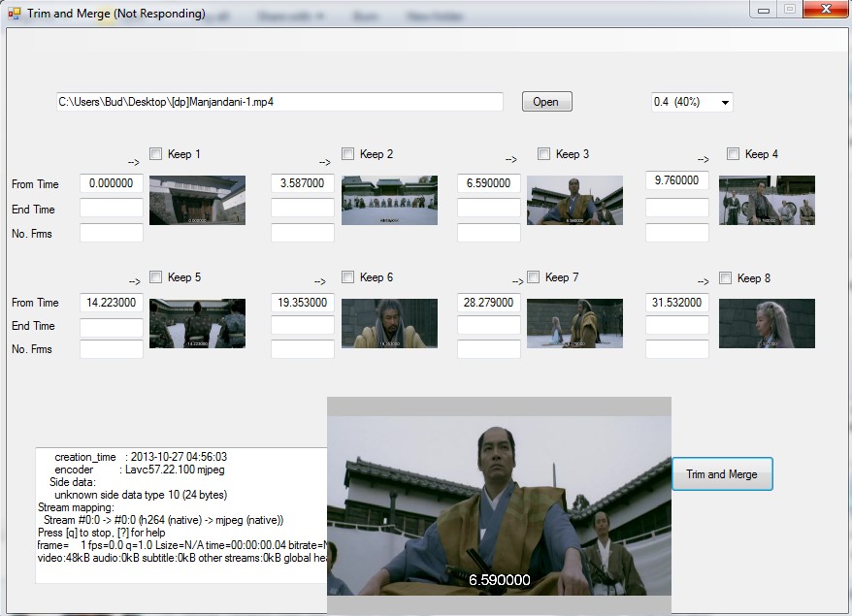The width and height of the screenshot is (852, 616).
Task: Click the Open button
Action: 546,102
